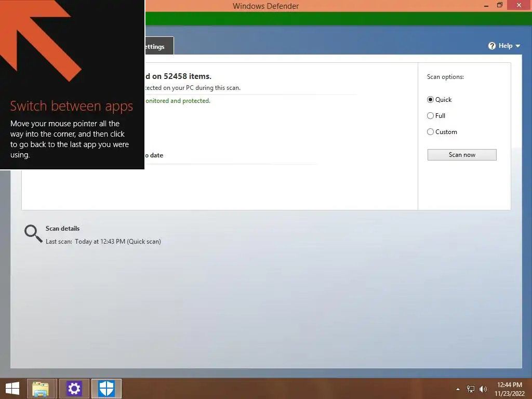Click the 'Scan options:' label

tap(445, 77)
